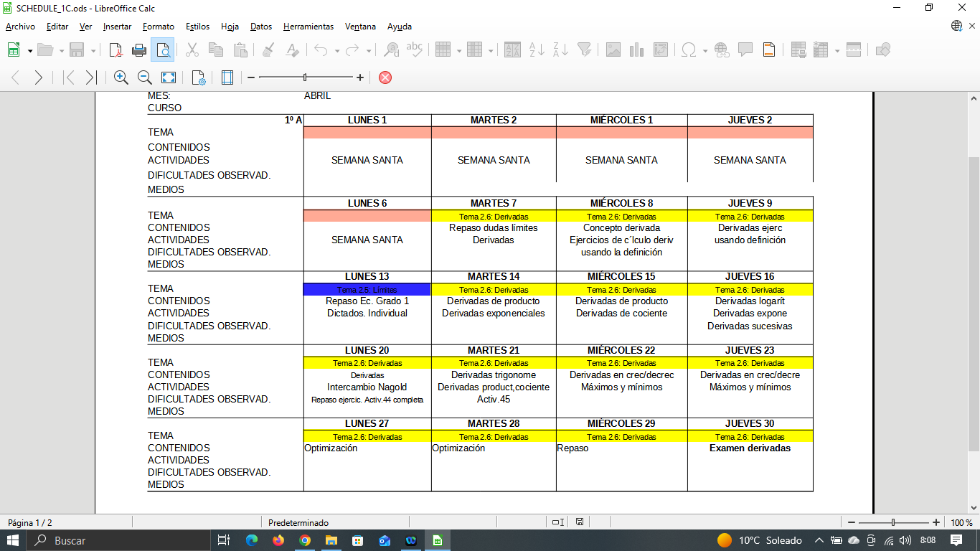Open the Formato menu
This screenshot has width=980, height=551.
point(158,27)
